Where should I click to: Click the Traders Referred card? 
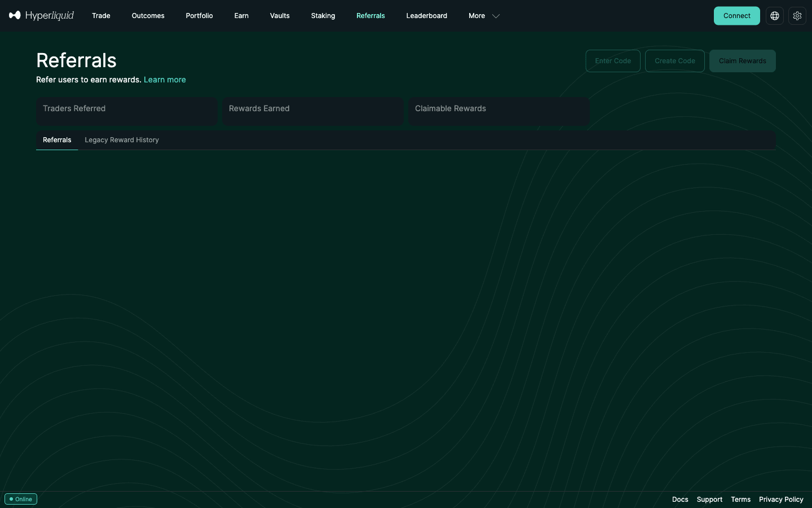127,111
